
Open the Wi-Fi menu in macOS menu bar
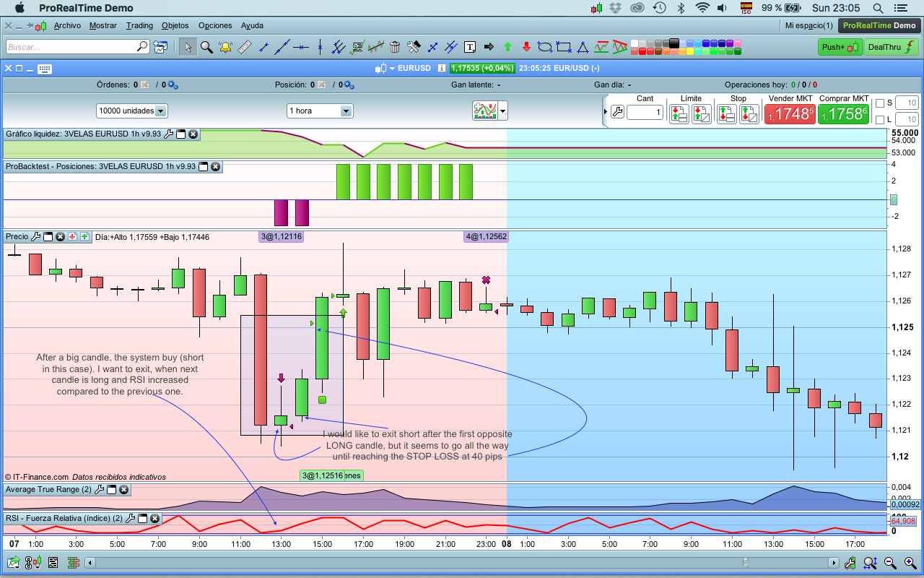(702, 8)
